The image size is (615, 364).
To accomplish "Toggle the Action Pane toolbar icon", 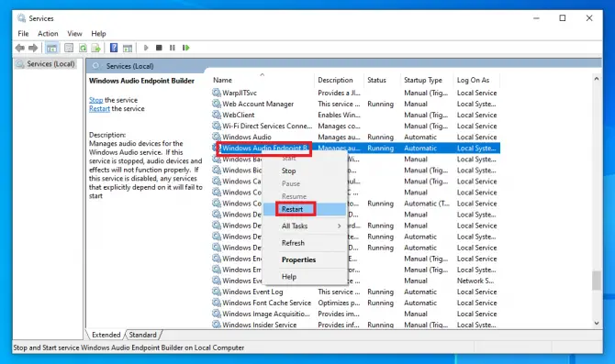I will click(x=128, y=49).
